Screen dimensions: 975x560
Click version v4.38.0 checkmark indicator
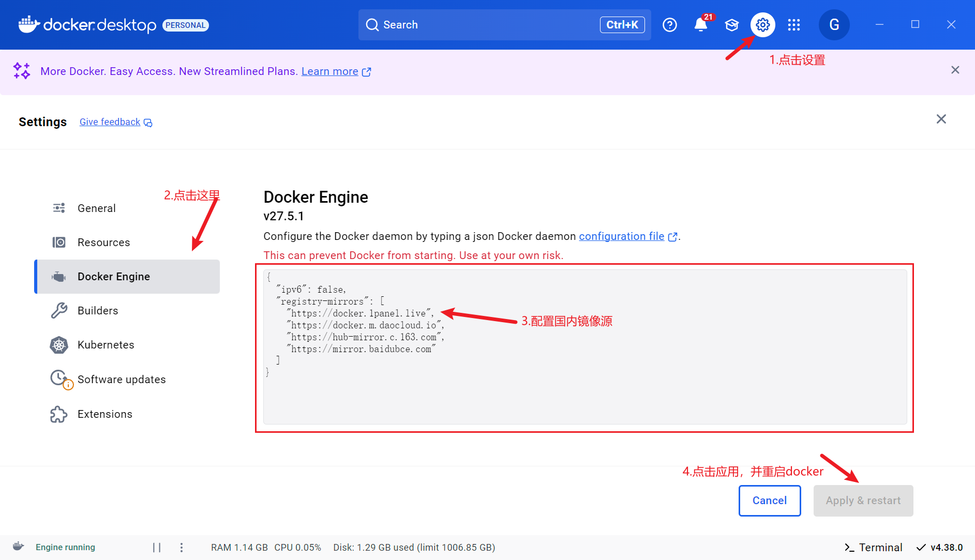939,548
